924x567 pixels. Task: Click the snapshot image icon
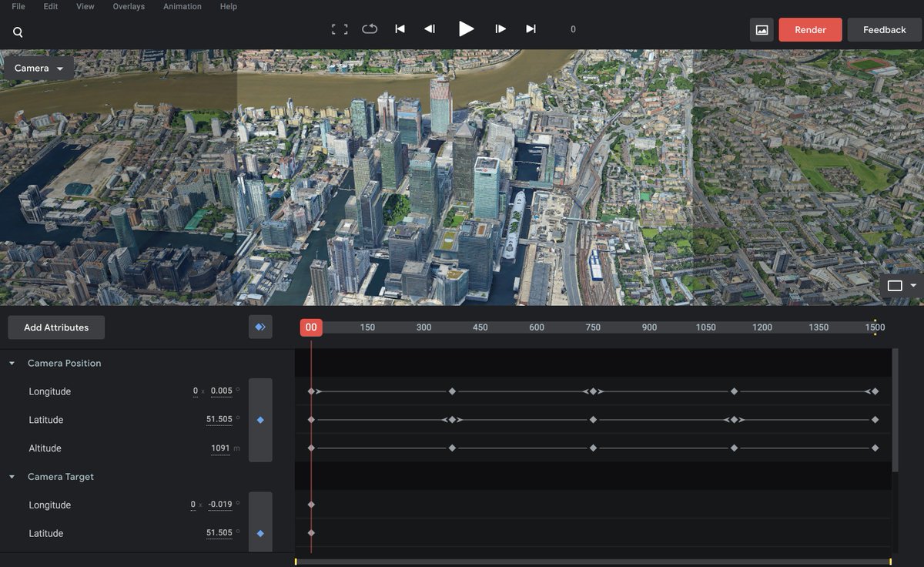coord(762,30)
